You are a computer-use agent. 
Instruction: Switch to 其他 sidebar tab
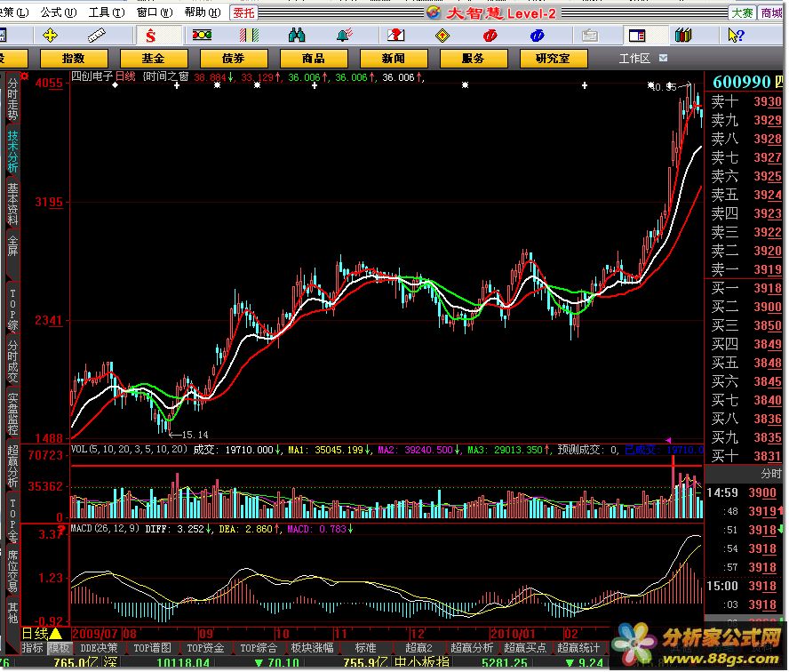(12, 613)
